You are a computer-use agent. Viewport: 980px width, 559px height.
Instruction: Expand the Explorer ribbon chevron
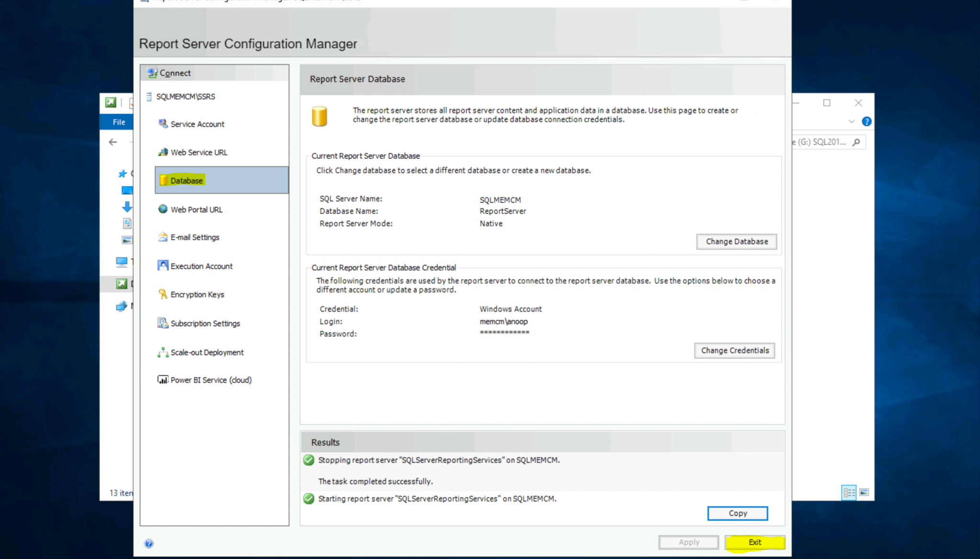(851, 121)
